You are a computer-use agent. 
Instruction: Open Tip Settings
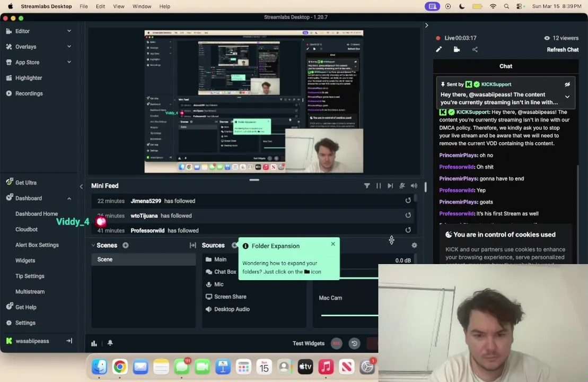pos(30,276)
